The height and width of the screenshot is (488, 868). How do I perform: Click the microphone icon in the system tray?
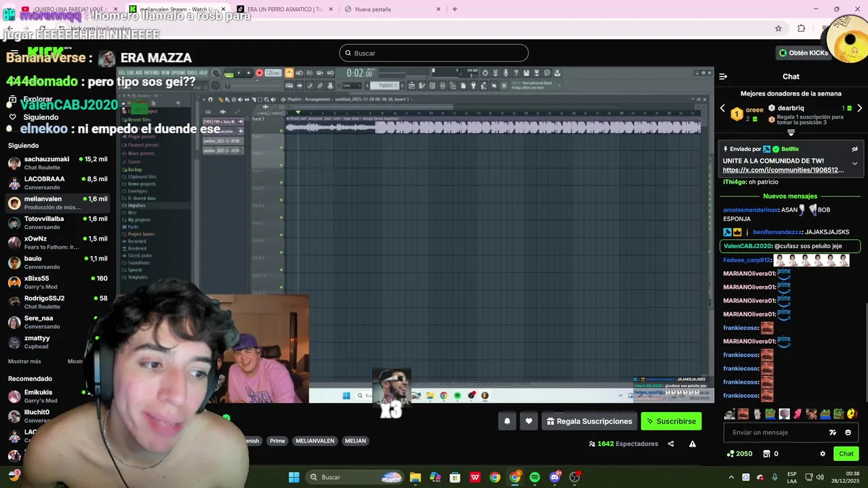[774, 477]
